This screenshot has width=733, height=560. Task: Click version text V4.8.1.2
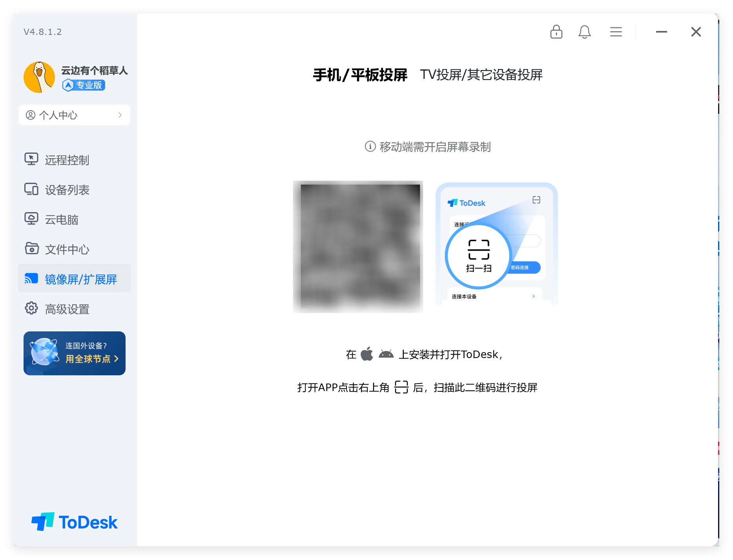43,32
